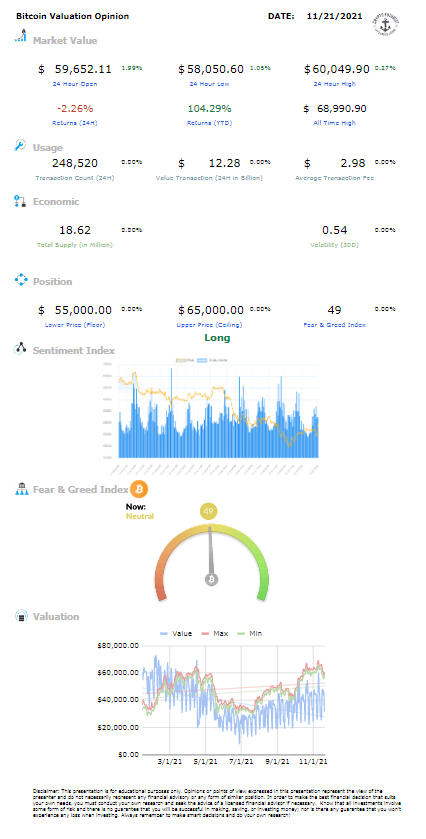Click the 7/1/21 axis date label
The width and height of the screenshot is (426, 839).
(x=241, y=760)
